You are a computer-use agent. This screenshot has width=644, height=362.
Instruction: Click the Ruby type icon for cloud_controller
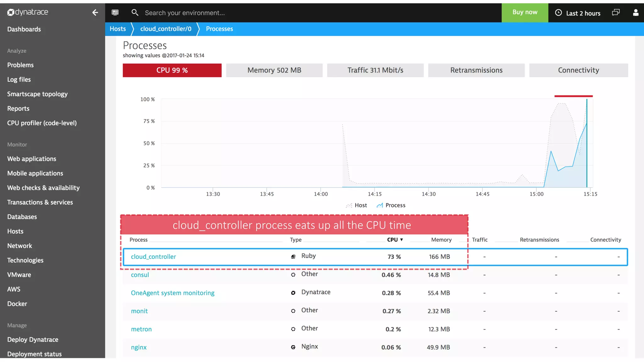tap(293, 257)
